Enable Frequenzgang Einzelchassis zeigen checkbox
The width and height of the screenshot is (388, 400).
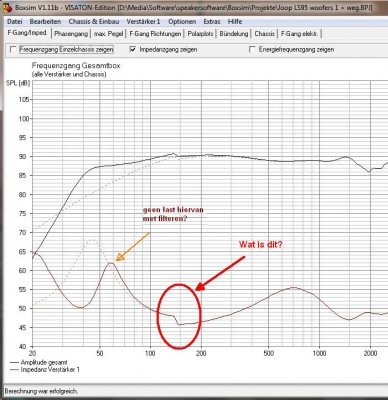point(13,50)
